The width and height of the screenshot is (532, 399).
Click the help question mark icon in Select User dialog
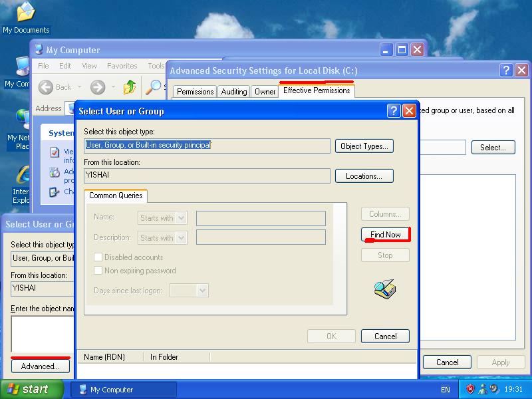coord(394,111)
